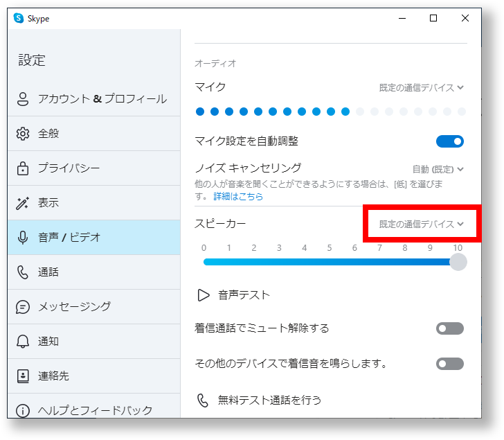Disable マイク設定を自動調整 toggle

pos(450,141)
